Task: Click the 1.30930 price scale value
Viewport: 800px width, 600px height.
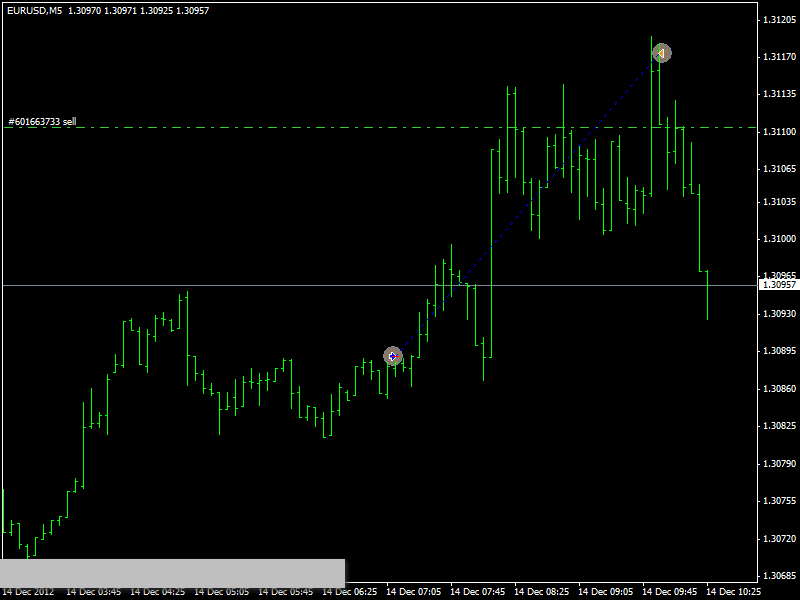Action: (779, 313)
